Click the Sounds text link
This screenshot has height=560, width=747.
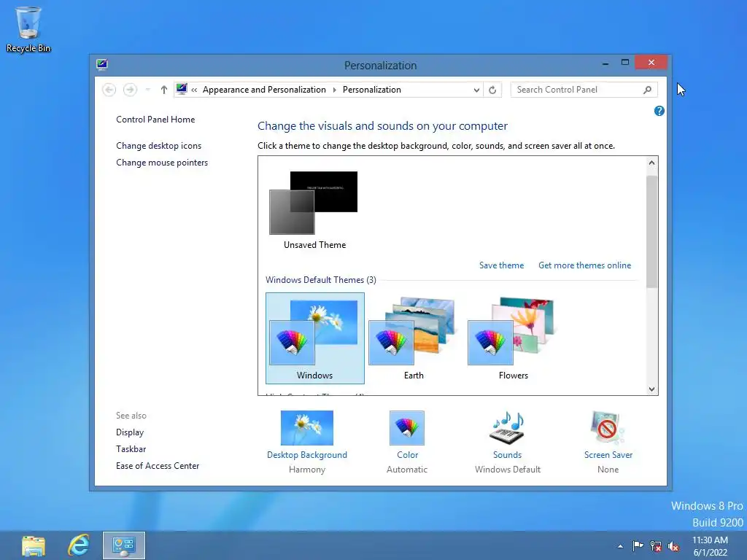click(x=508, y=455)
